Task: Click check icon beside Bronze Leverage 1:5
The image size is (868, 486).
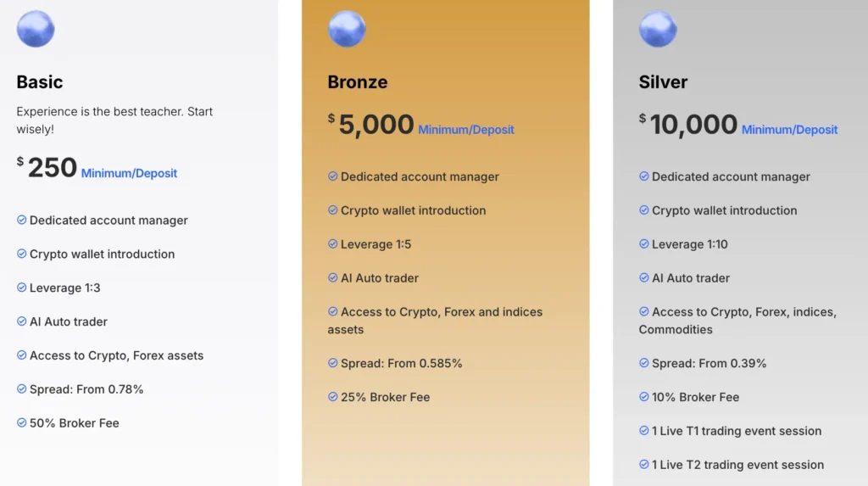Action: click(x=333, y=244)
